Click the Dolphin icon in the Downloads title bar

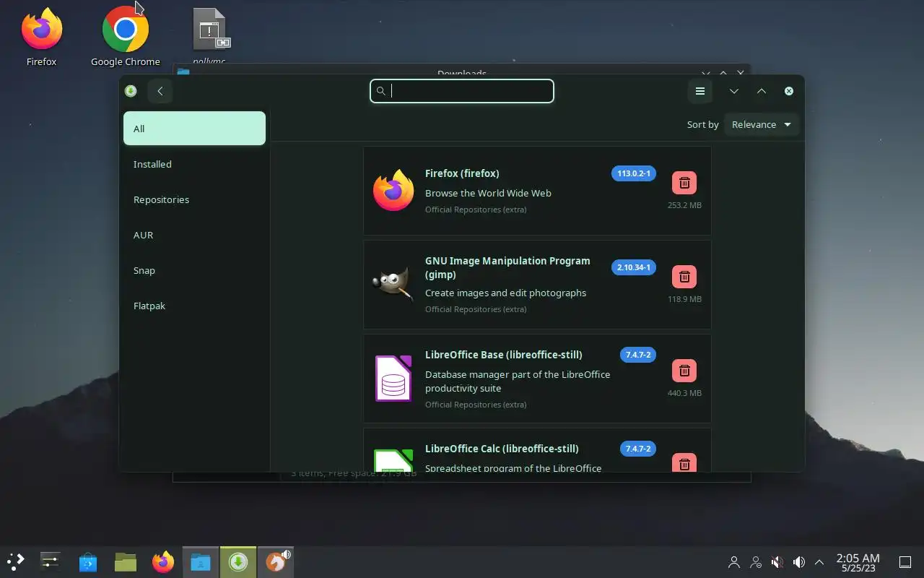coord(183,72)
